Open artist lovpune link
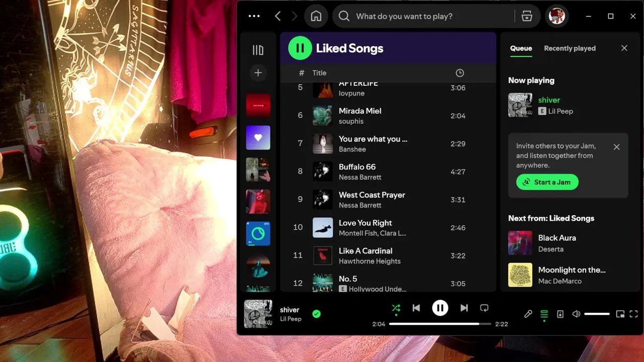 (352, 93)
